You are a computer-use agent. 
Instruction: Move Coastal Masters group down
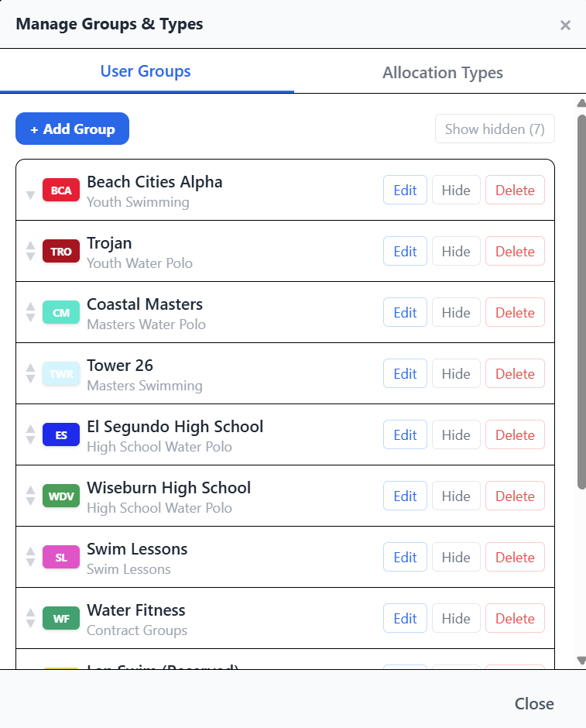tap(30, 318)
